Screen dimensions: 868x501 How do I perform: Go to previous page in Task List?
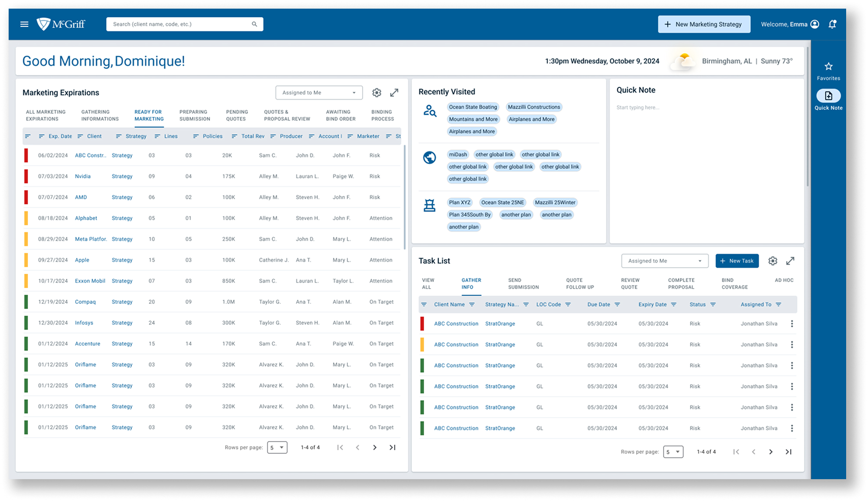754,452
